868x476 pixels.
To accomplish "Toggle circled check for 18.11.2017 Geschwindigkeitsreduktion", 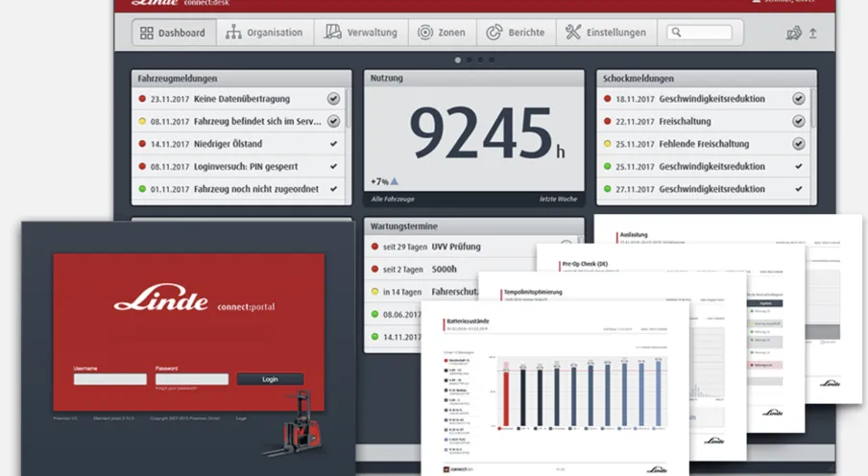I will tap(798, 99).
